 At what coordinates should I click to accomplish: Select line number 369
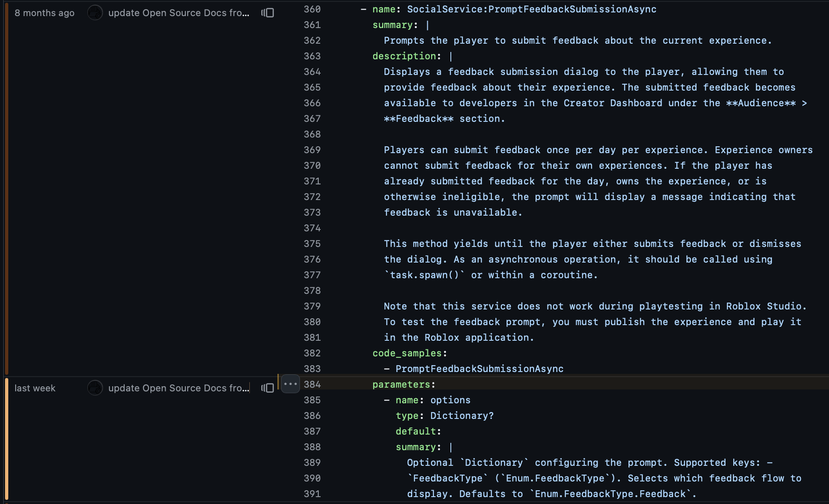(312, 150)
